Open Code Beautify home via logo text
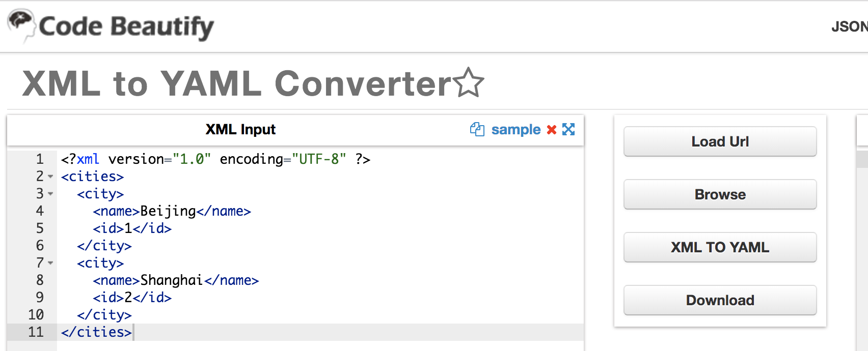The width and height of the screenshot is (868, 351). 126,26
